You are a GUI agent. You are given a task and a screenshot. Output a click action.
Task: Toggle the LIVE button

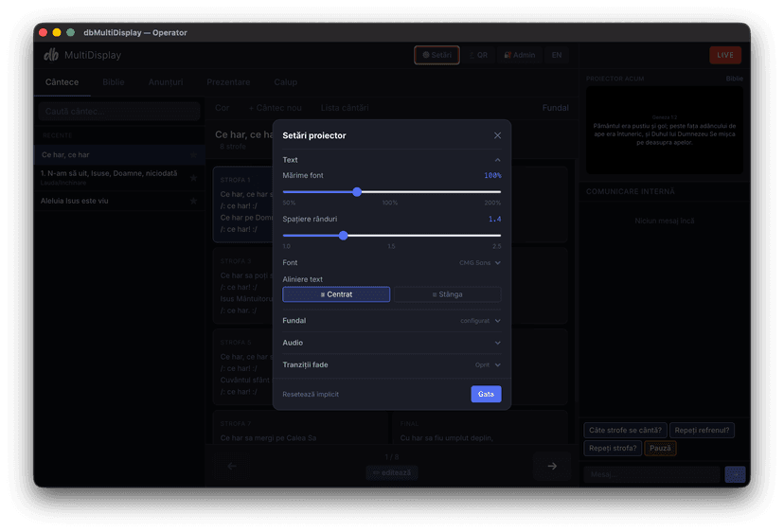[725, 55]
